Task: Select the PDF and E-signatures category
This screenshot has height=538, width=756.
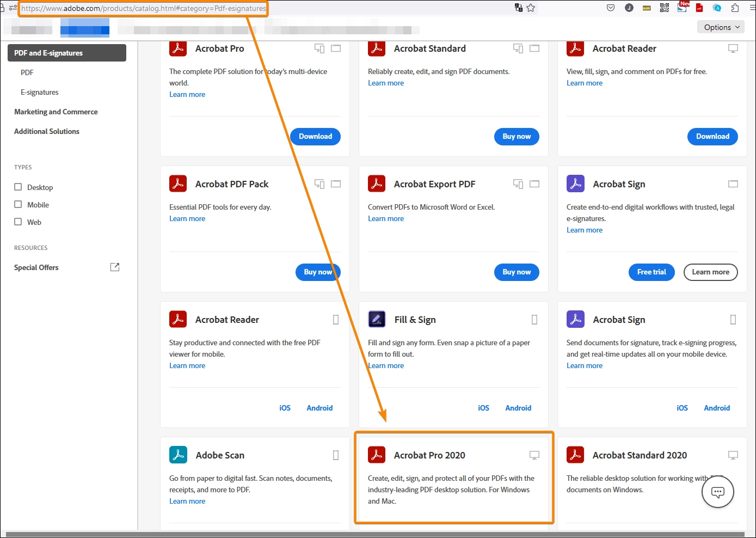Action: 67,53
